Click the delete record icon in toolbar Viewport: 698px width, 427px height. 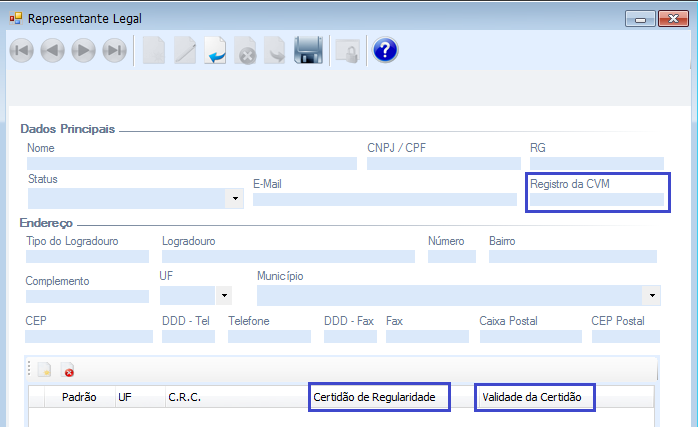245,50
